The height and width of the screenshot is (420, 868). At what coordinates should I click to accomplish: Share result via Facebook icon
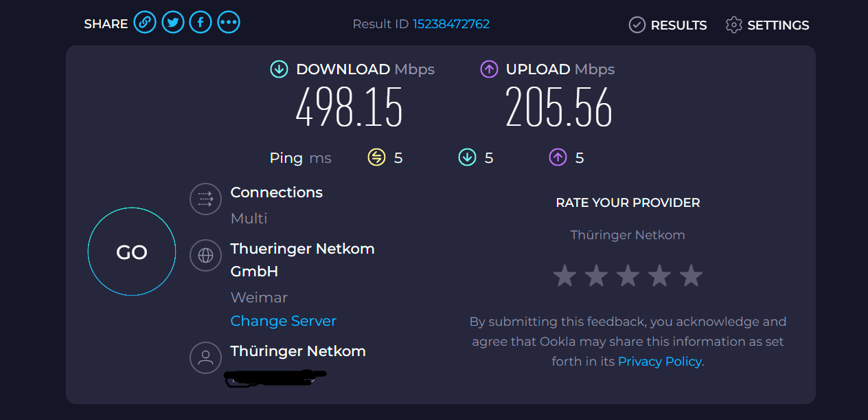pos(201,23)
